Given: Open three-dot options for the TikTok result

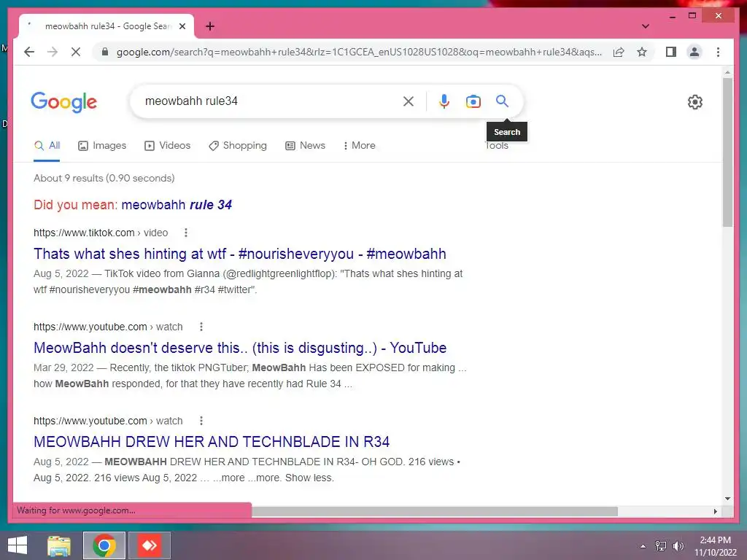Looking at the screenshot, I should (x=186, y=233).
